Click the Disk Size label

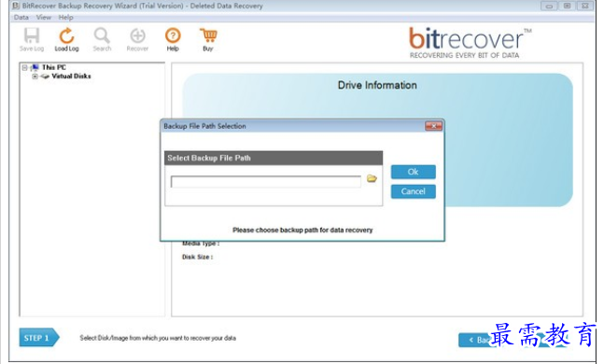click(x=197, y=257)
